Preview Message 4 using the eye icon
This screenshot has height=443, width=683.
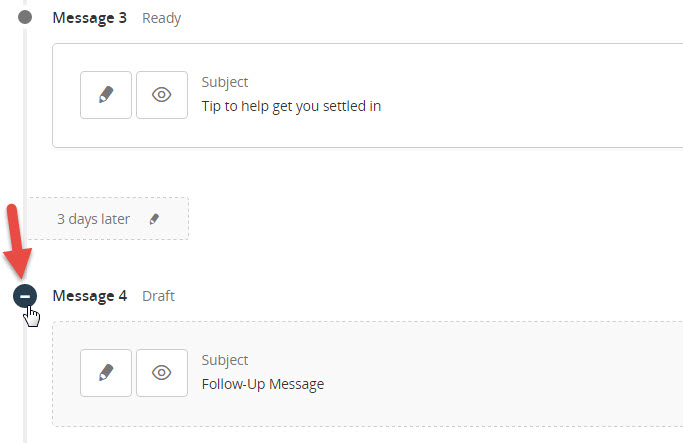(162, 373)
